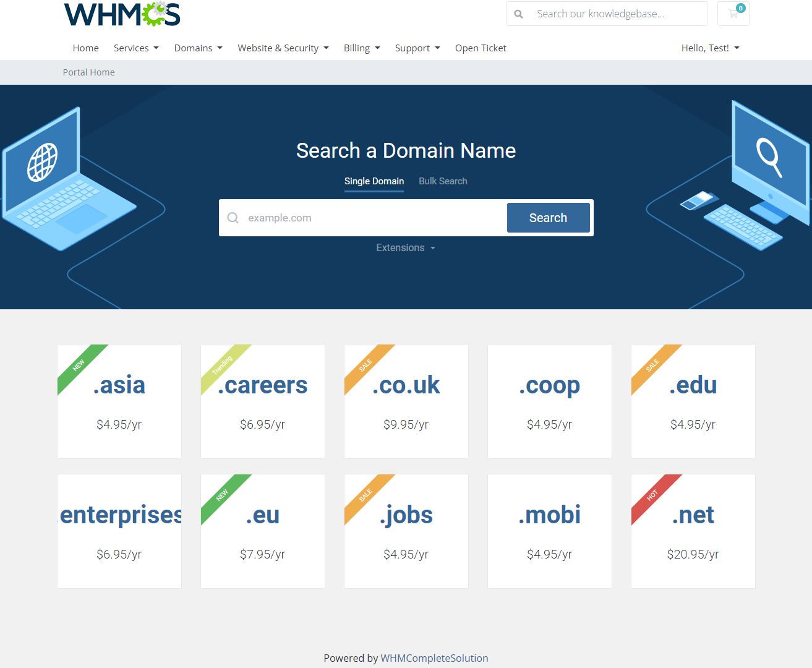This screenshot has width=812, height=668.
Task: Pick the .jobs domain card
Action: [x=406, y=531]
